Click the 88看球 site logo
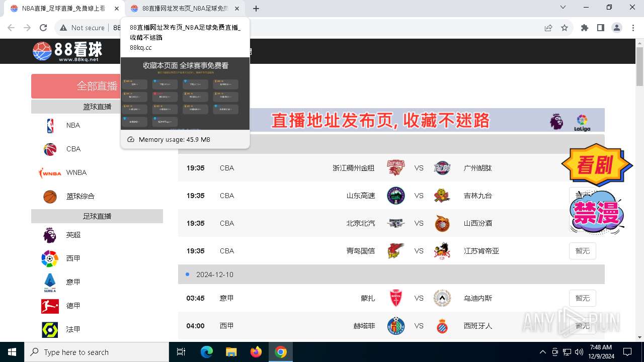The width and height of the screenshot is (644, 362). point(67,51)
